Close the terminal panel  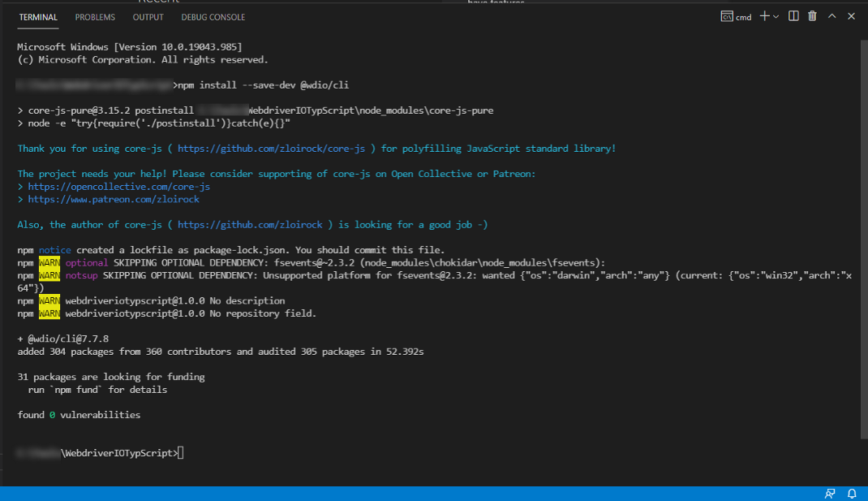[851, 16]
